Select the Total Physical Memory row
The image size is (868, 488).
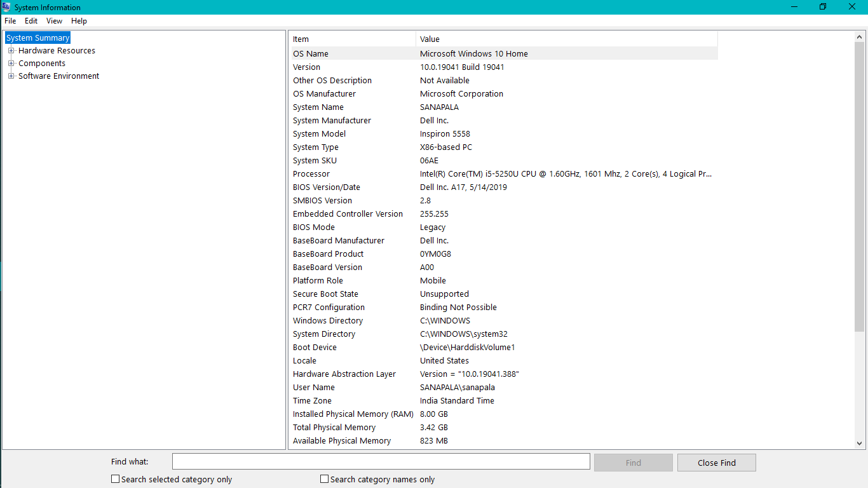(x=505, y=428)
